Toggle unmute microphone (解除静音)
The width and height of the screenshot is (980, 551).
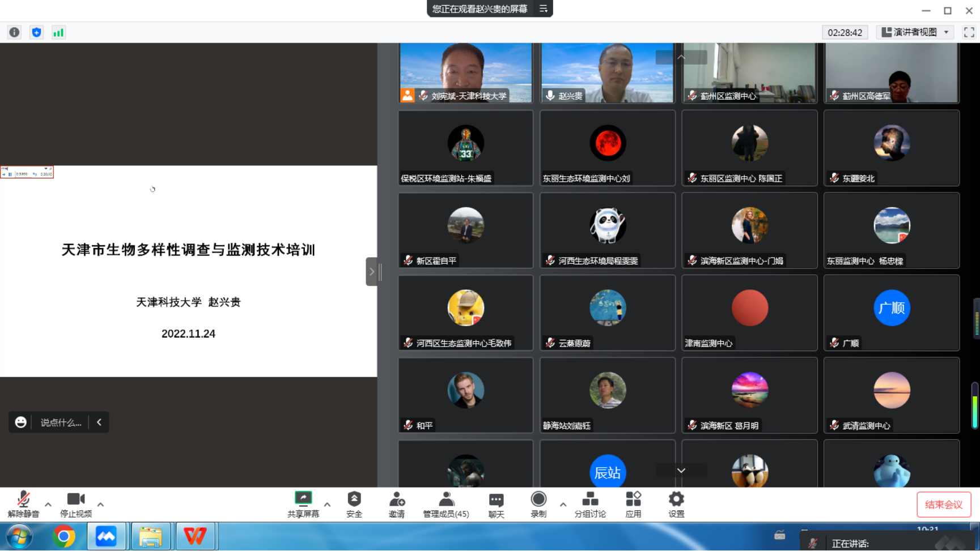(x=23, y=504)
